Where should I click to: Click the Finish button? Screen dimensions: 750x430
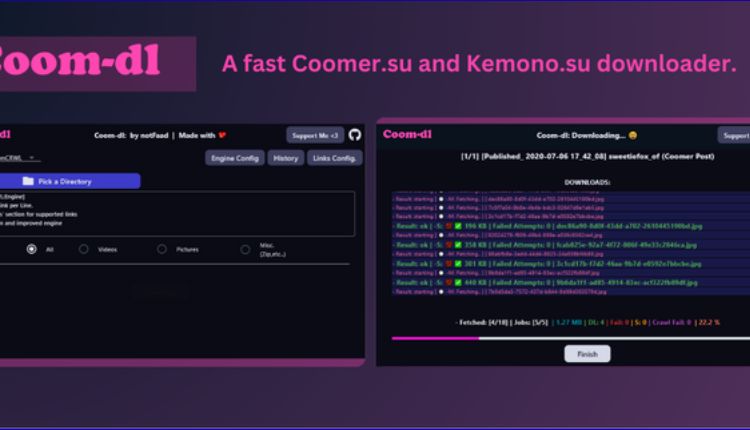pos(587,354)
